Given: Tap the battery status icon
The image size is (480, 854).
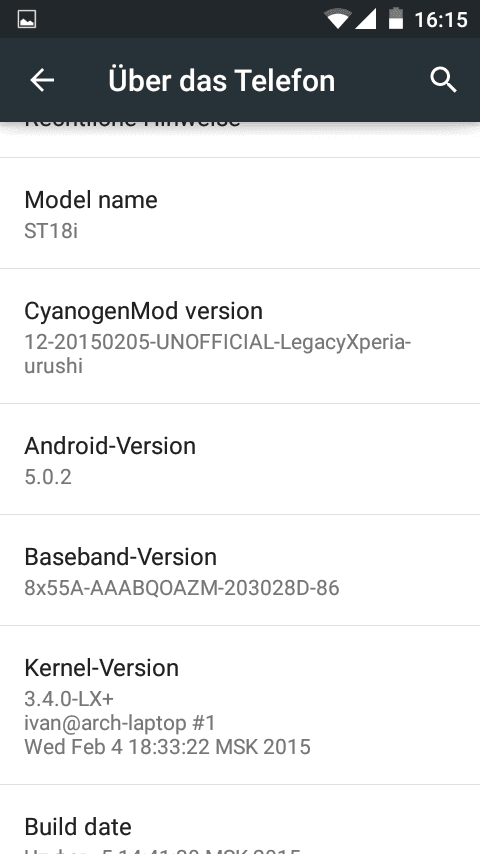Looking at the screenshot, I should 396,19.
